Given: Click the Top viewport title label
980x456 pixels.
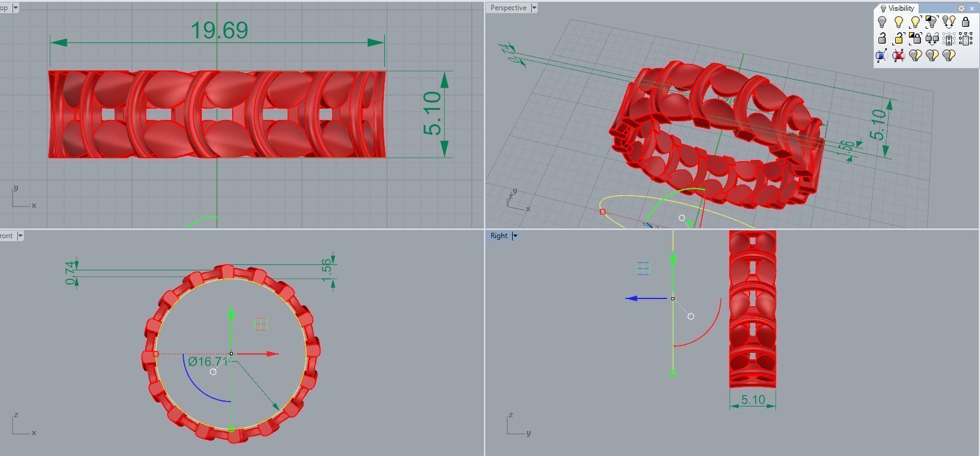Looking at the screenshot, I should click(4, 8).
